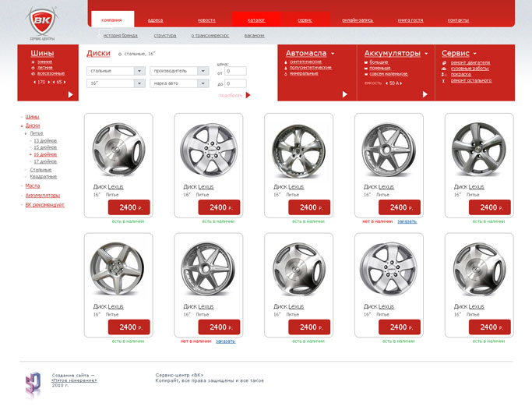Image resolution: width=532 pixels, height=410 pixels.
Task: Increase the tire profile value 65
Action: [65, 82]
